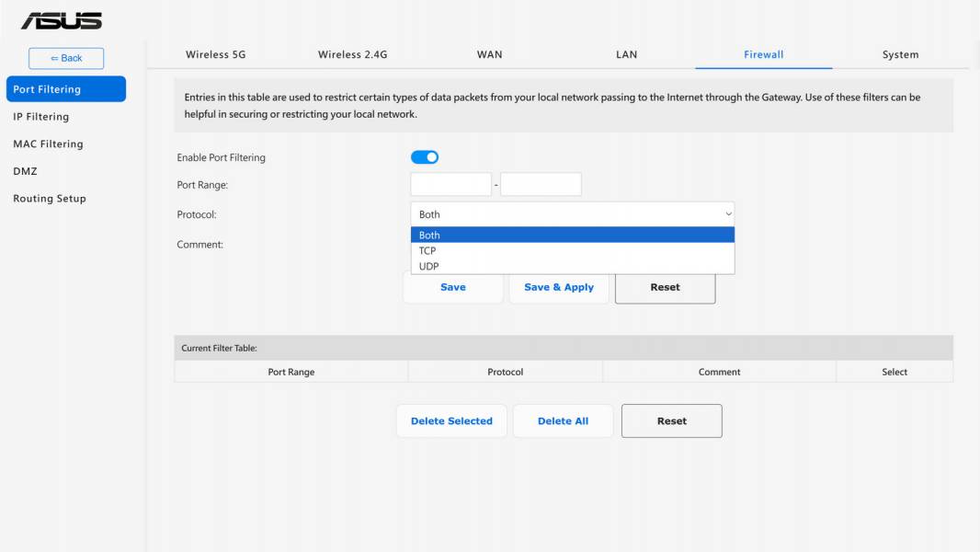Switch to the LAN tab

coord(626,54)
